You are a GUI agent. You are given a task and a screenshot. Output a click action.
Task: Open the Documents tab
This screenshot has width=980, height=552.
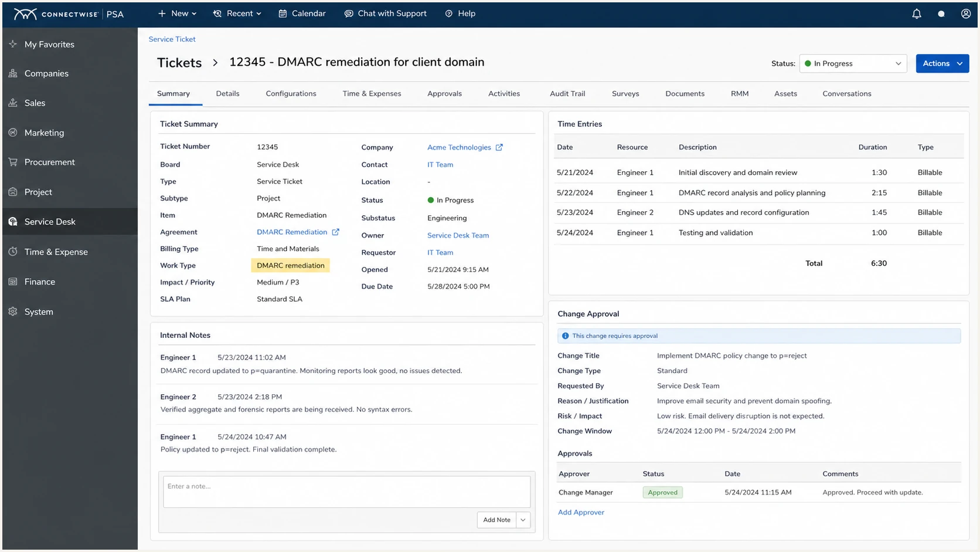tap(685, 94)
